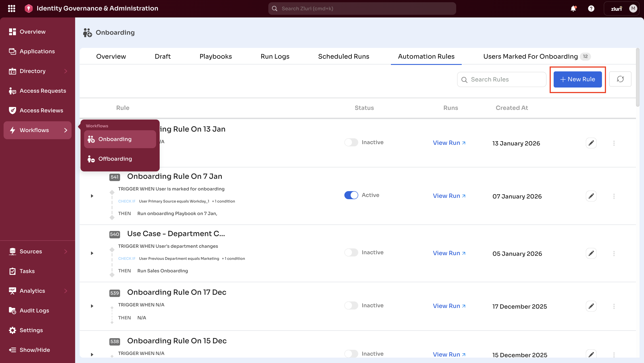
Task: Activate the Onboarding Rule On 17 Dec toggle
Action: [x=351, y=305]
